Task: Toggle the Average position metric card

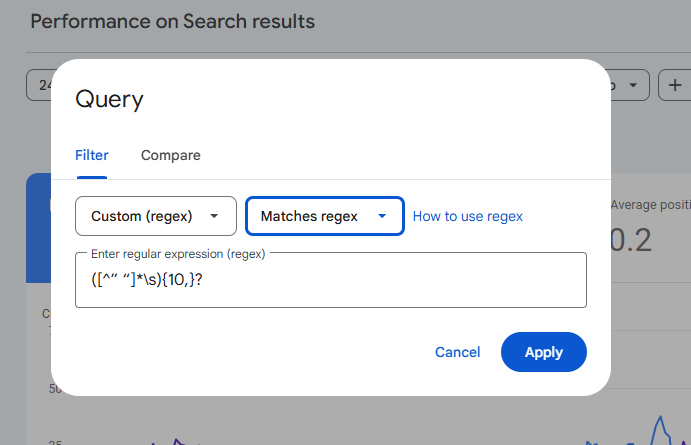Action: click(x=650, y=225)
